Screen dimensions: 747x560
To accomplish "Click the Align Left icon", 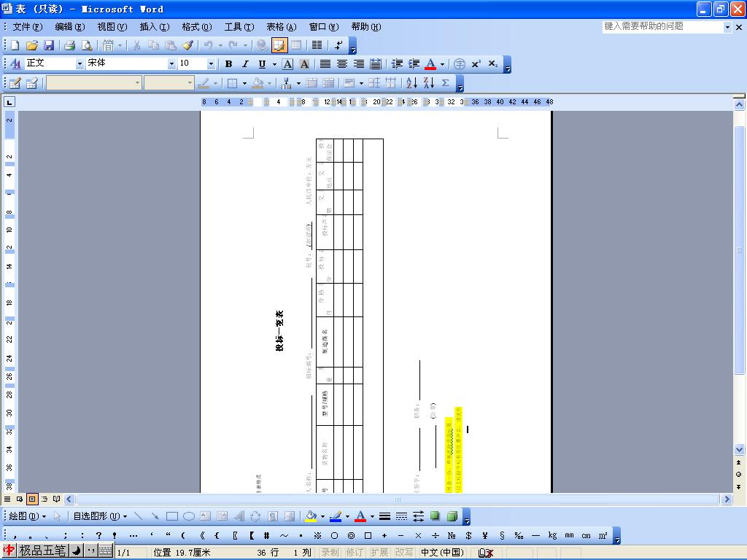I will [325, 64].
